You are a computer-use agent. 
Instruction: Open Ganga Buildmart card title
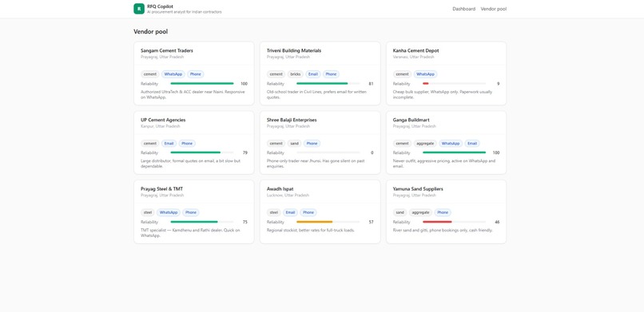(x=411, y=120)
